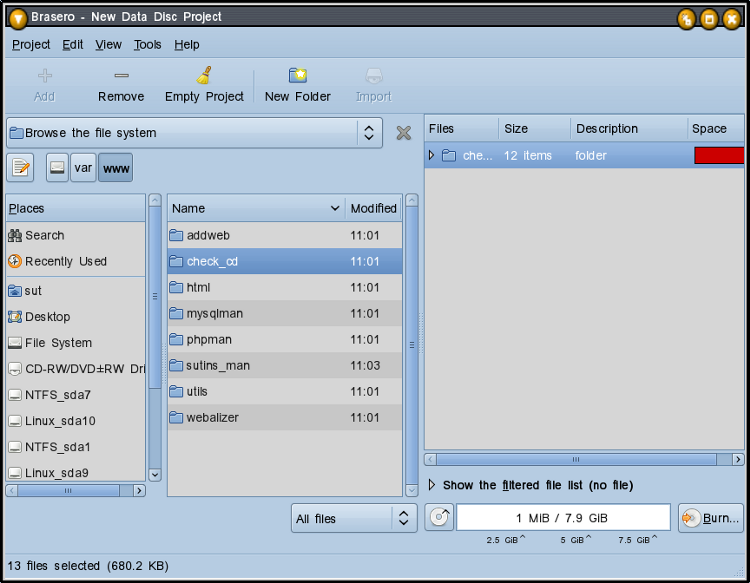Click the 1 MiB / 7.9 GiB capacity bar
Viewport: 750px width, 583px height.
point(563,517)
